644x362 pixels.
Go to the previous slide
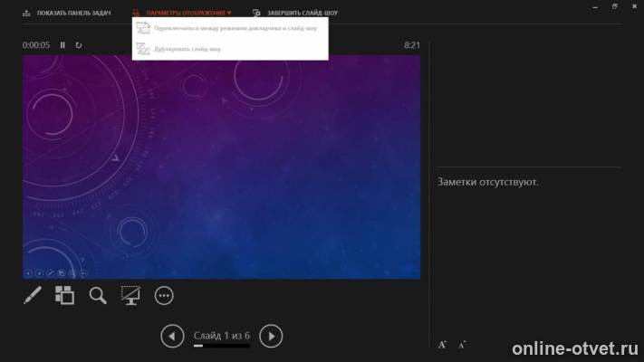tap(172, 336)
